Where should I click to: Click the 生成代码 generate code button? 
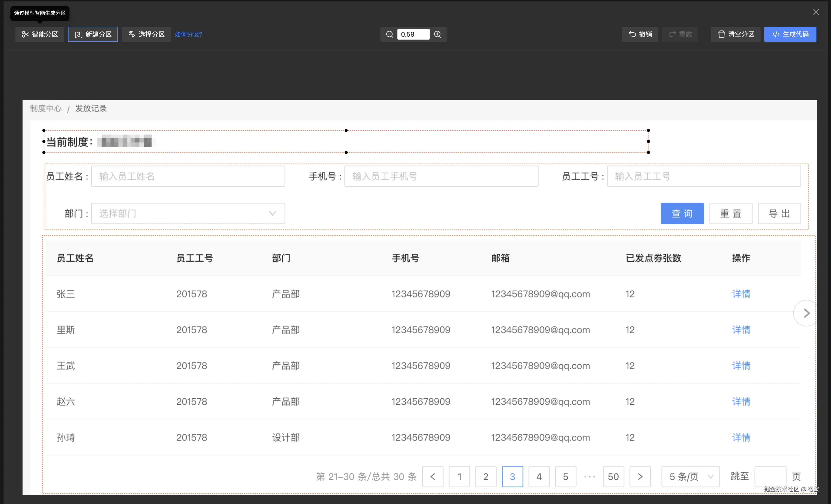tap(790, 34)
